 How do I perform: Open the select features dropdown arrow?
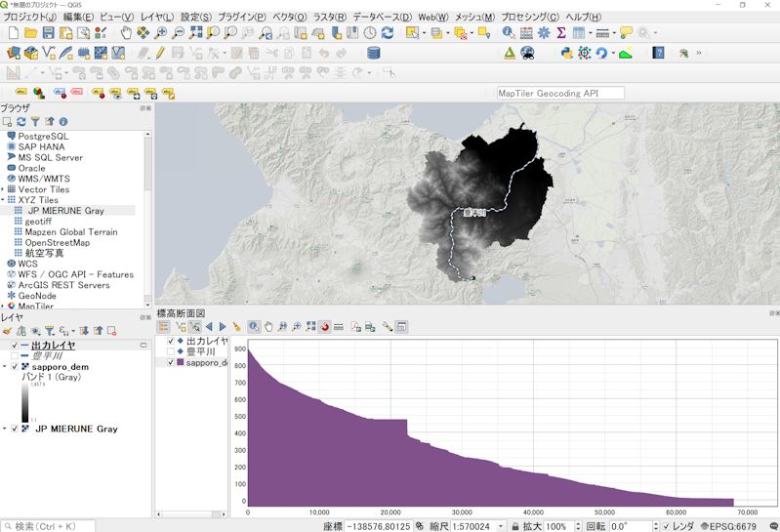424,33
